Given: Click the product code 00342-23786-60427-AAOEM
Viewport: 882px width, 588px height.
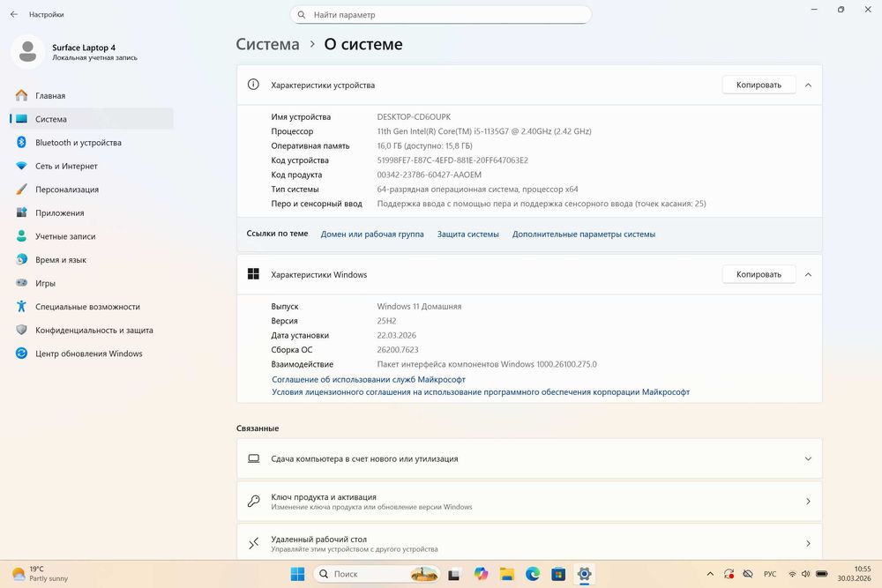Looking at the screenshot, I should tap(430, 175).
